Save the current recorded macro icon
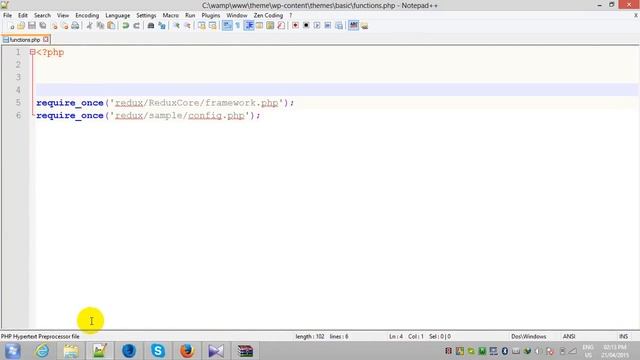 [x=339, y=26]
